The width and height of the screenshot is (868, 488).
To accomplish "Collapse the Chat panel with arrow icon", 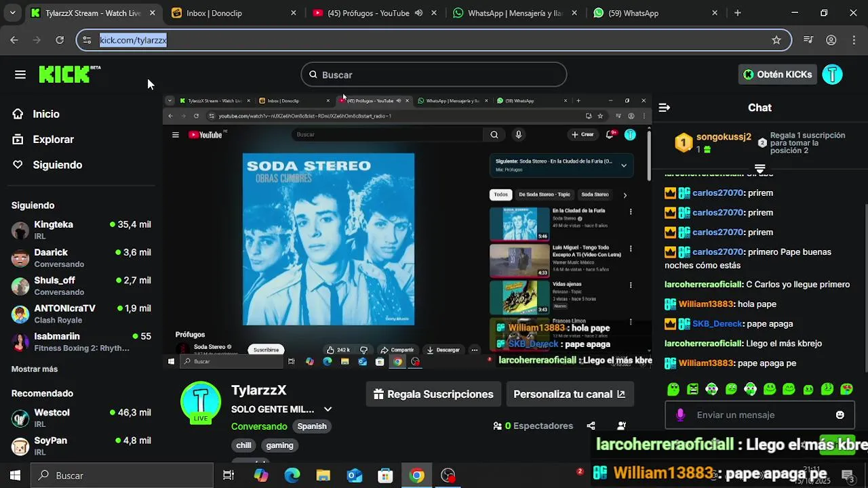I will pos(665,108).
